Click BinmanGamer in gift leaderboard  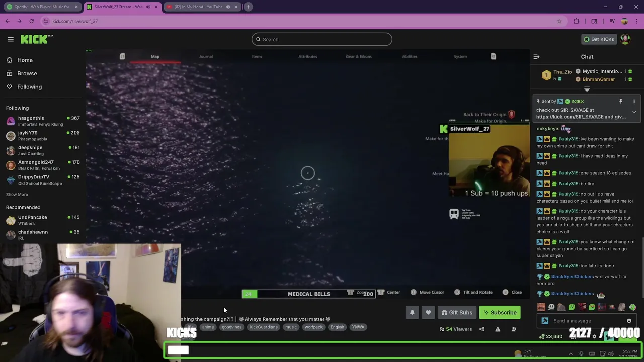pyautogui.click(x=598, y=79)
